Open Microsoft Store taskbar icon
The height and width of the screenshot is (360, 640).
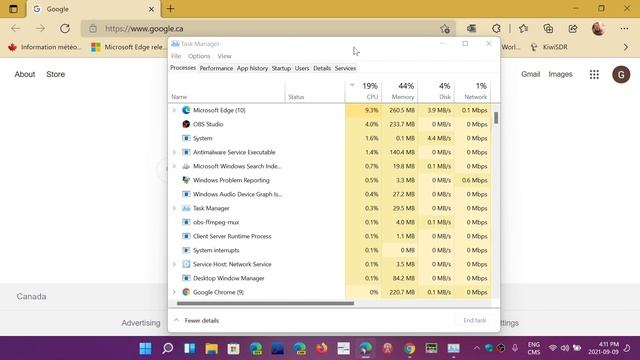pyautogui.click(x=233, y=348)
